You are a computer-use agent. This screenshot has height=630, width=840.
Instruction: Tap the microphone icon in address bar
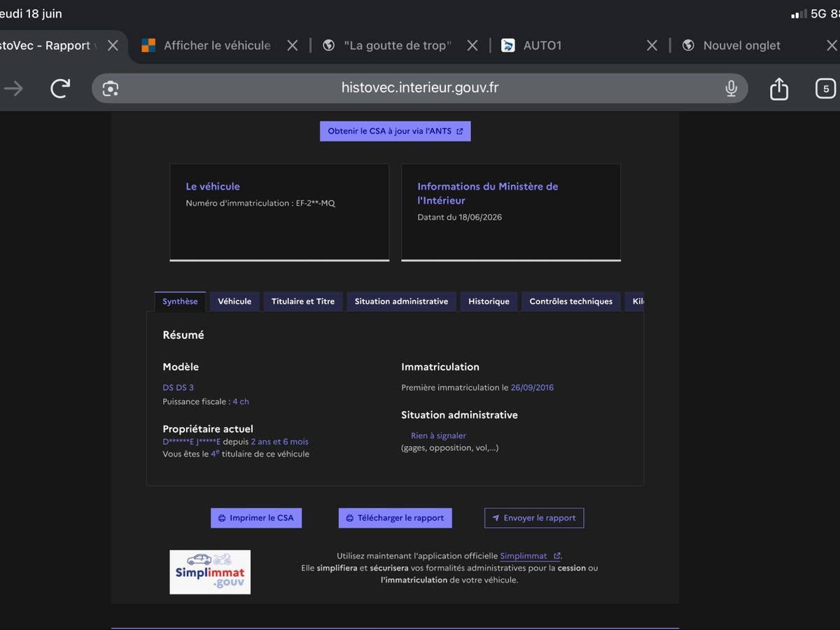tap(731, 88)
